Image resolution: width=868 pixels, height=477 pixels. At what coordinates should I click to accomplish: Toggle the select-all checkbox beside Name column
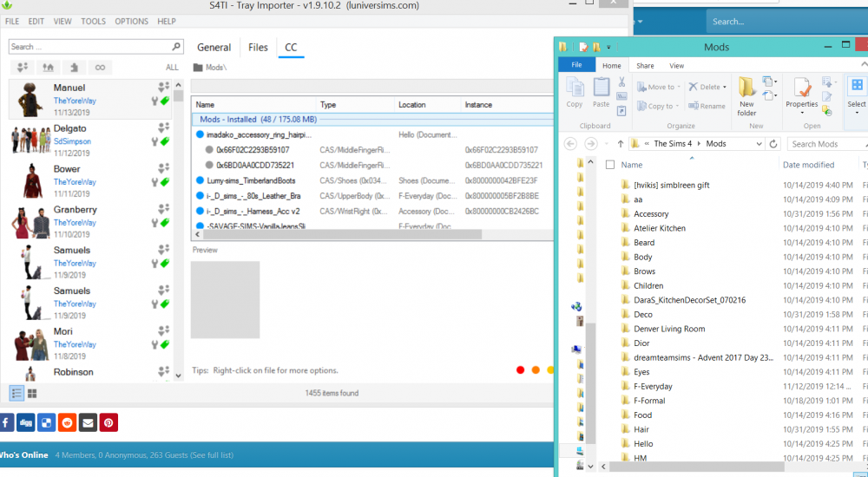[610, 165]
